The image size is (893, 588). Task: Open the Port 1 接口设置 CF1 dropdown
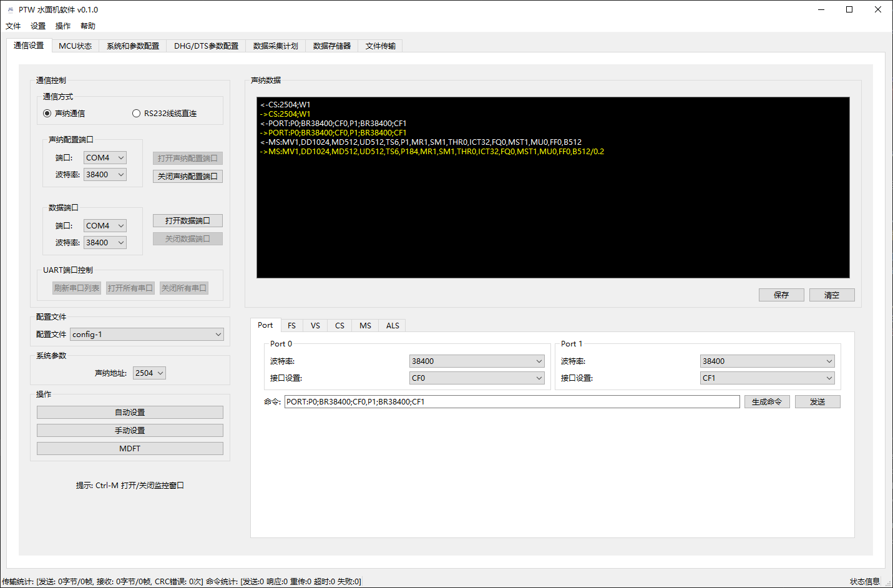point(768,378)
